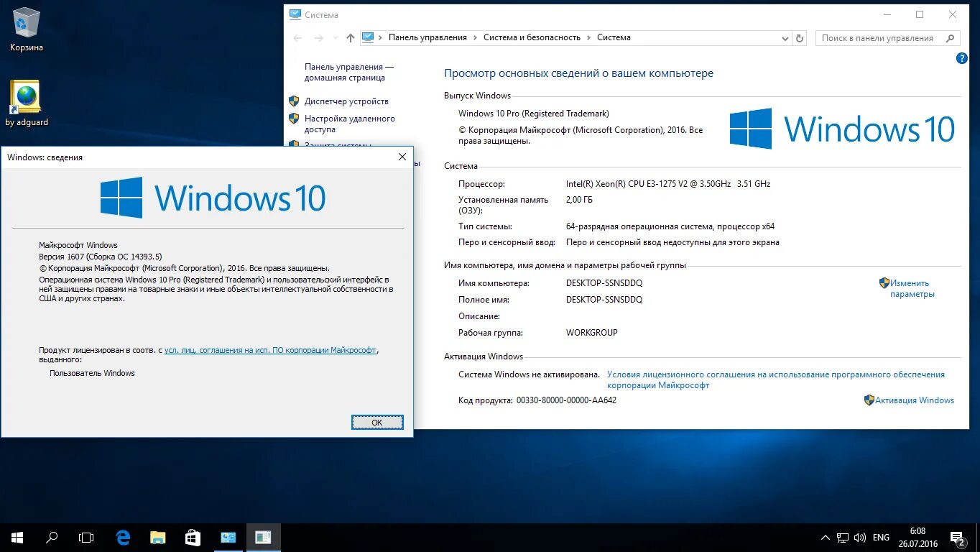Screen dimensions: 980x552
Task: Open the Windows Start menu
Action: [17, 537]
